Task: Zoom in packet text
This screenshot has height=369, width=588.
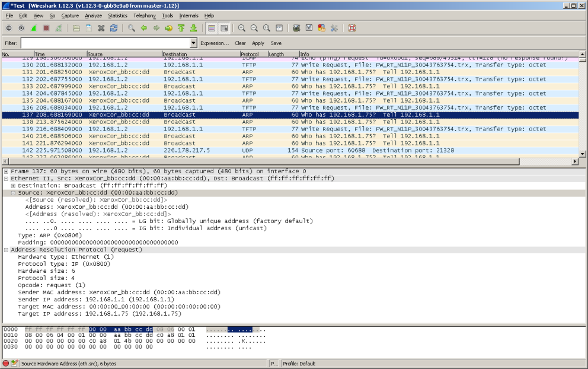Action: 241,28
